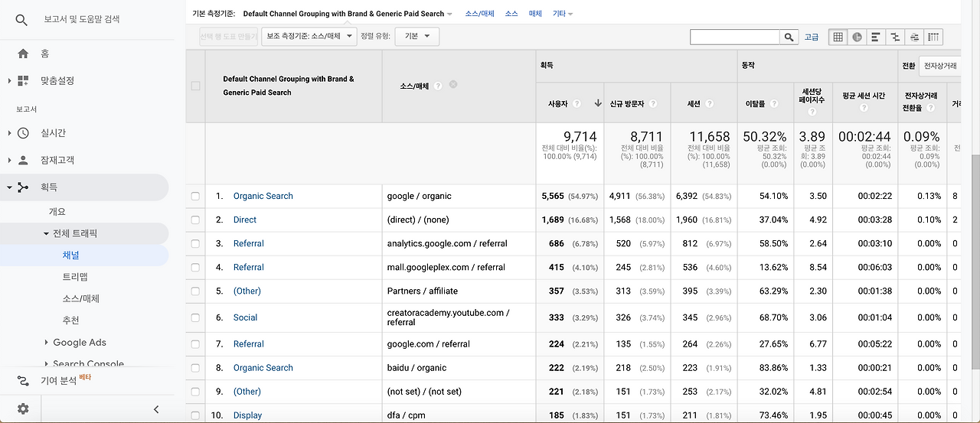Screen dimensions: 980x423
Task: Click into the table search field
Action: pyautogui.click(x=734, y=37)
